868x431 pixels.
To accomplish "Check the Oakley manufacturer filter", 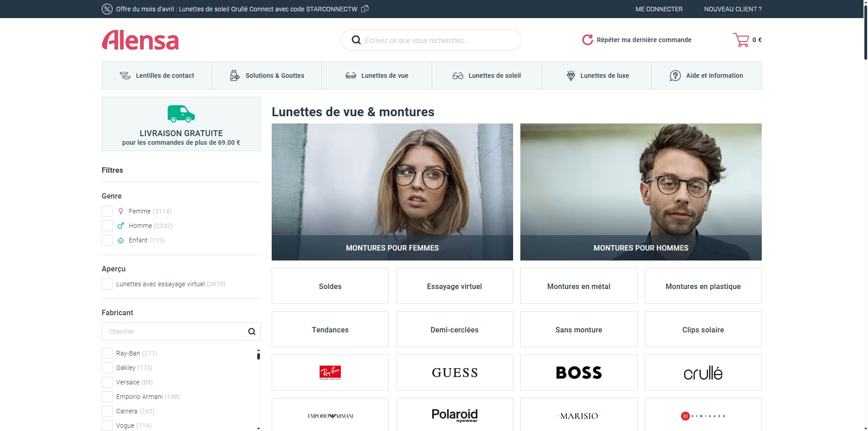I will pyautogui.click(x=107, y=368).
